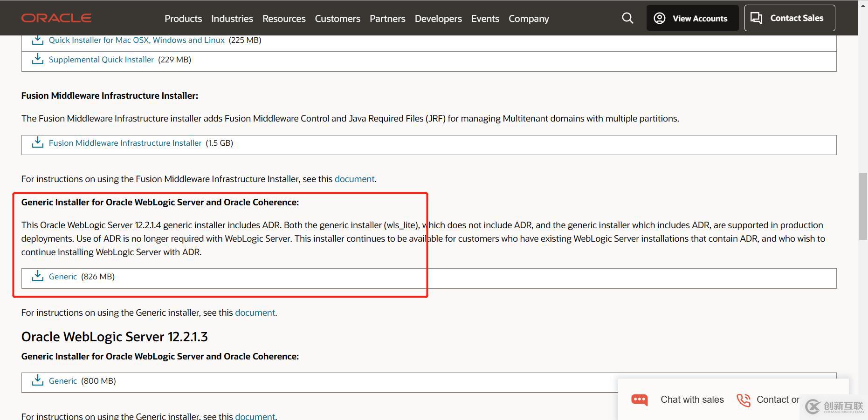Open the Partners menu
Viewport: 868px width, 420px height.
(387, 19)
